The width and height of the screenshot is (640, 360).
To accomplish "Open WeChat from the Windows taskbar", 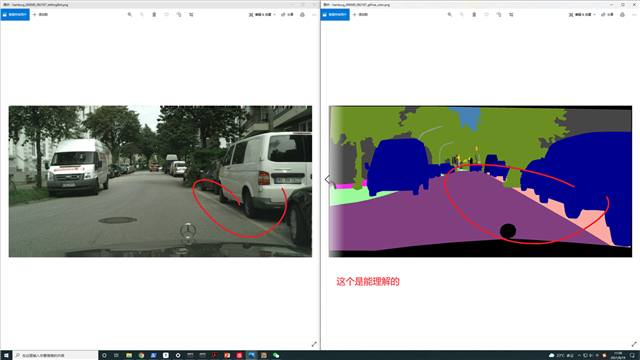I will click(x=276, y=356).
